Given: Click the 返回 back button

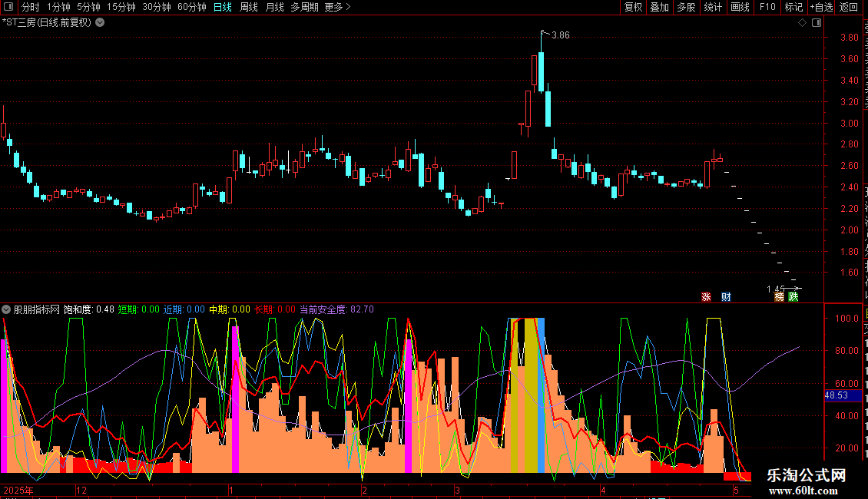Looking at the screenshot, I should (849, 7).
